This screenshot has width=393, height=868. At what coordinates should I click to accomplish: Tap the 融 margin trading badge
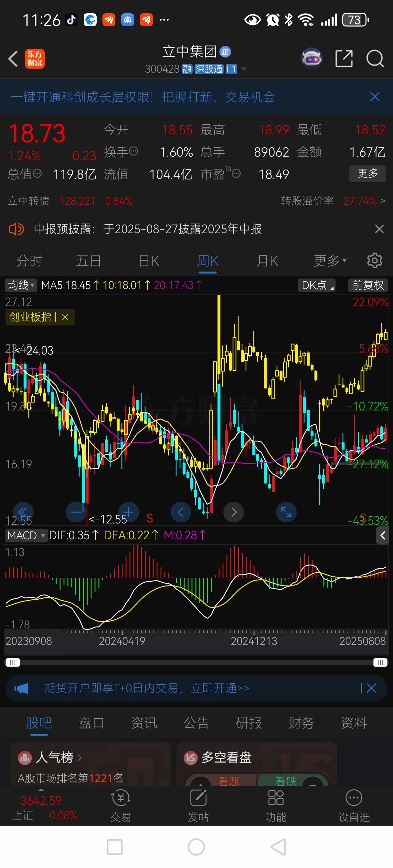(x=187, y=69)
